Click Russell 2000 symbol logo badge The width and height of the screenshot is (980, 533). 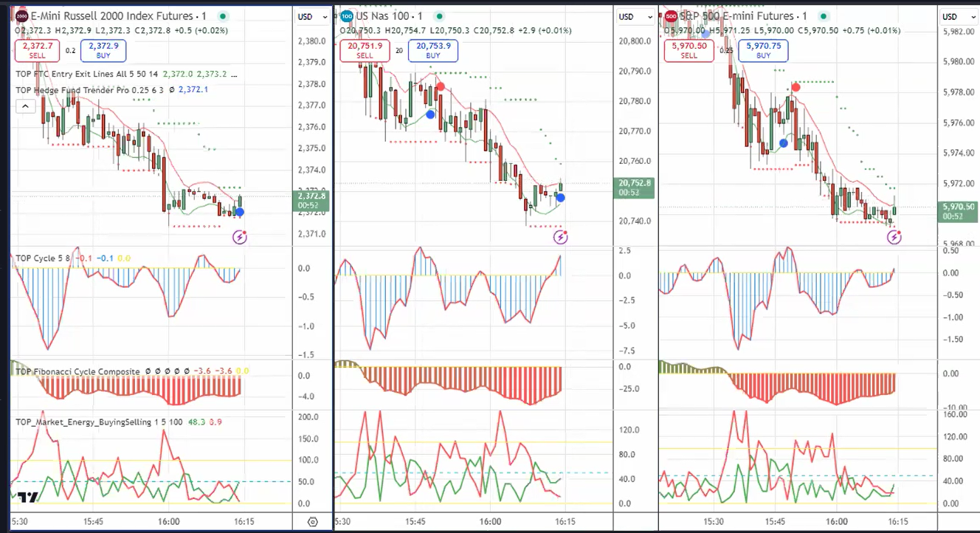pos(22,16)
